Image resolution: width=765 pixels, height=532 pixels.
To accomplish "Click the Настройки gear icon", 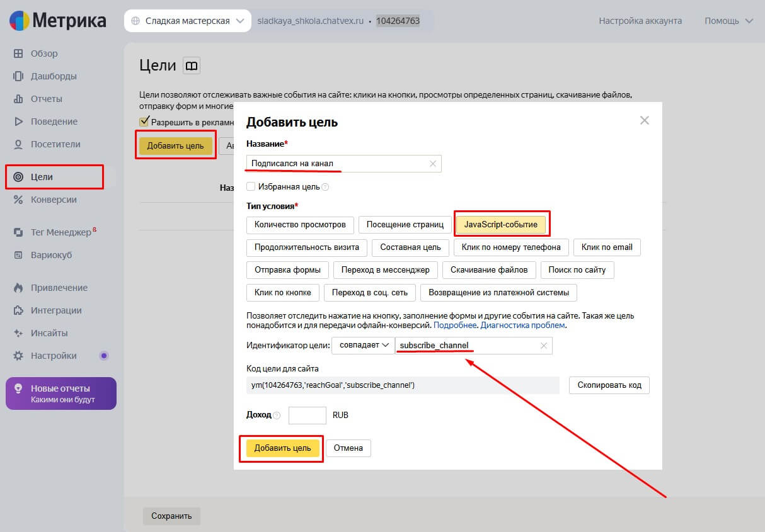I will [x=18, y=356].
